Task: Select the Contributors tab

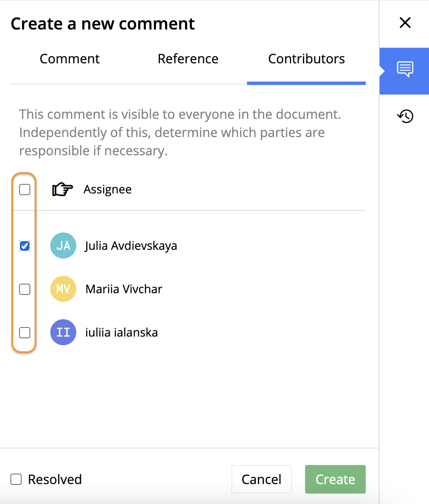Action: (306, 59)
